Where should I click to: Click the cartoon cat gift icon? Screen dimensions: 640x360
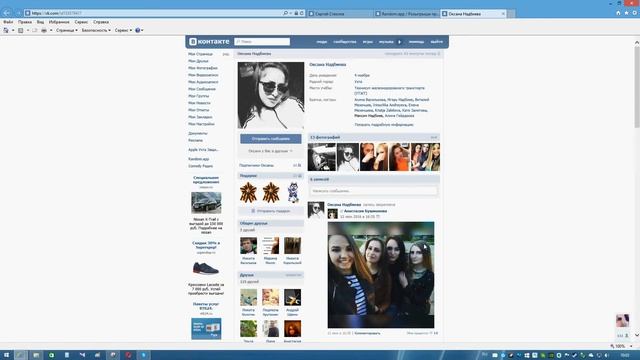click(x=293, y=192)
